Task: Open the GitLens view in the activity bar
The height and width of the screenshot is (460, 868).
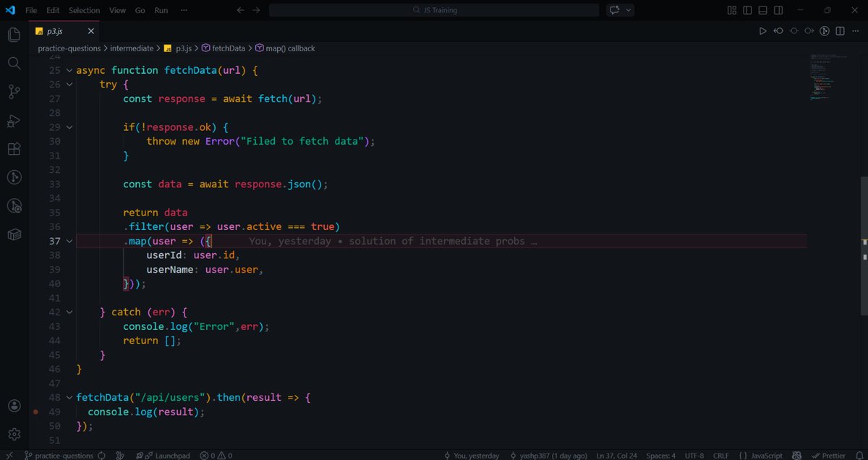Action: tap(14, 177)
